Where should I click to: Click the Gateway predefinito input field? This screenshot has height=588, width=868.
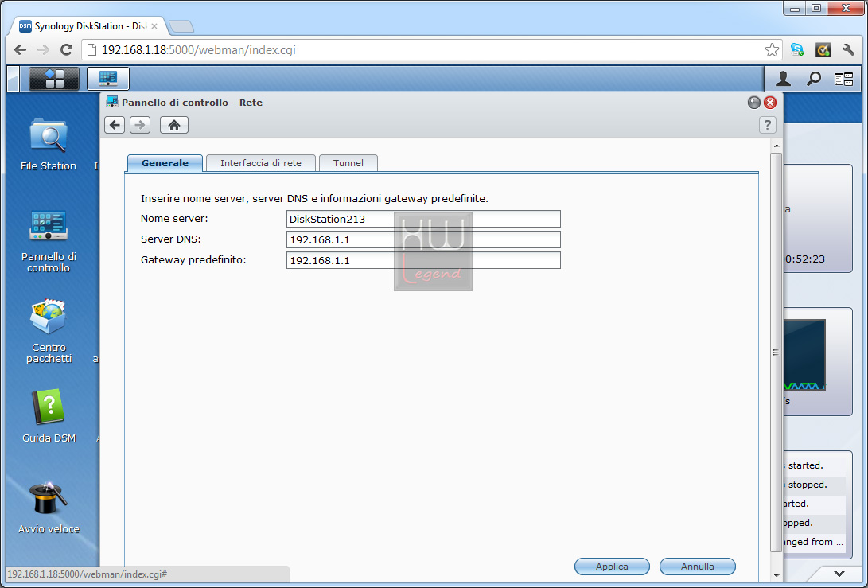[x=423, y=260]
